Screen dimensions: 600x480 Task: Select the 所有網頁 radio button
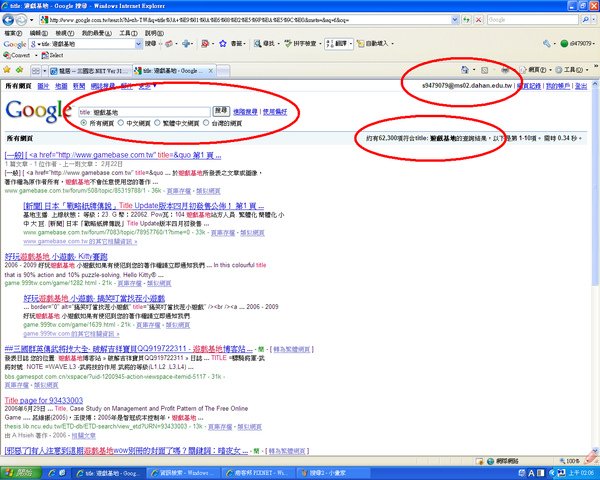pyautogui.click(x=83, y=123)
